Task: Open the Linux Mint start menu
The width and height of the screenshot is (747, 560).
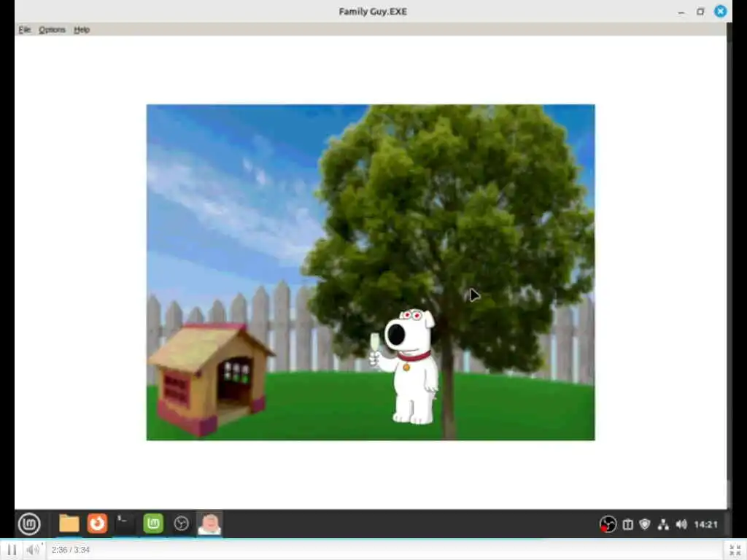Action: (29, 524)
